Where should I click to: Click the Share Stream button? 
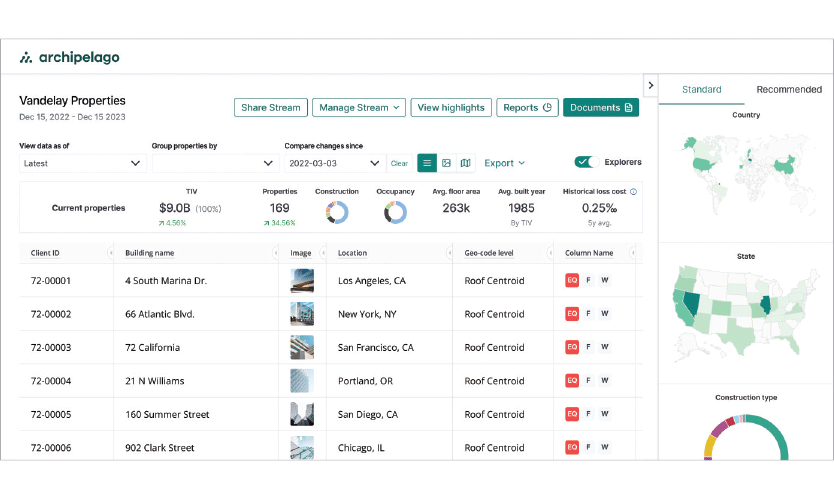coord(271,107)
